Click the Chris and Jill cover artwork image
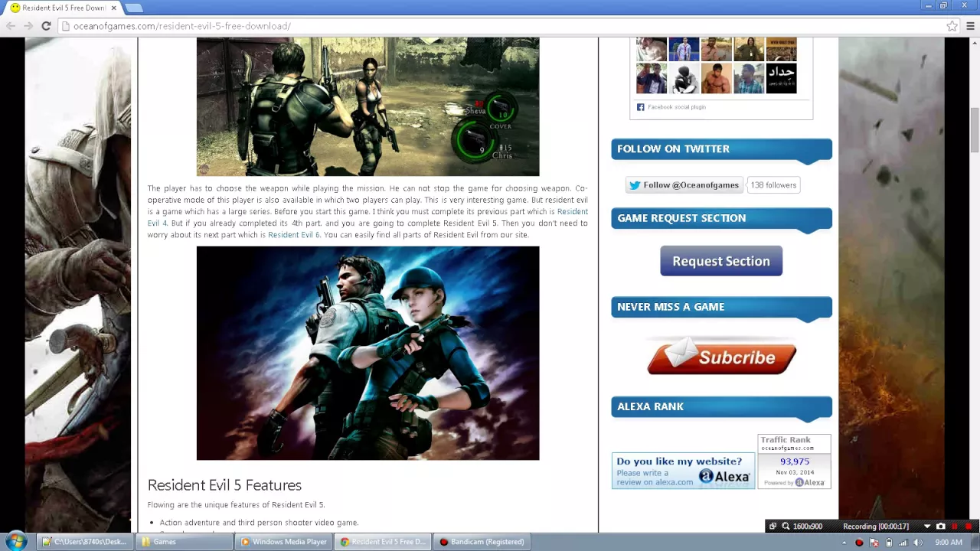 pos(367,353)
